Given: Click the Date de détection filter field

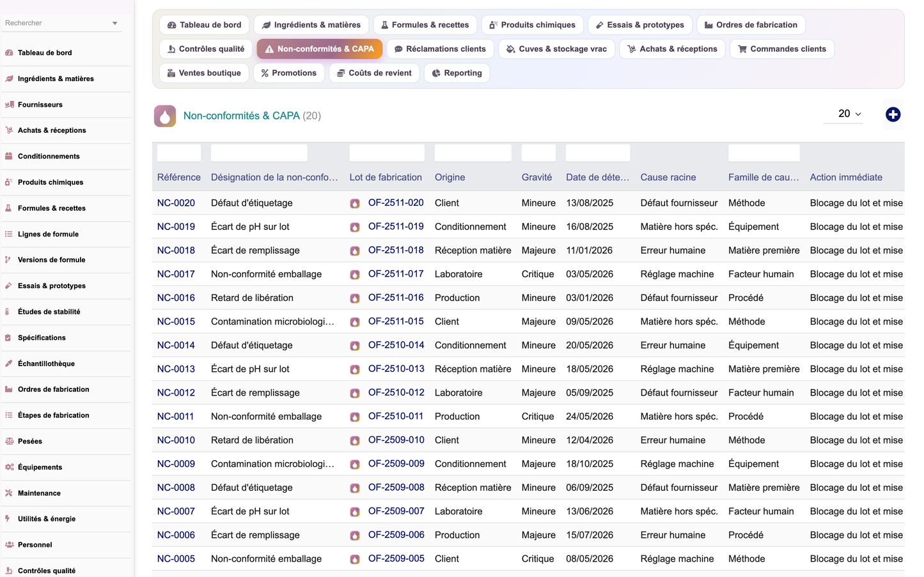Looking at the screenshot, I should tap(598, 153).
